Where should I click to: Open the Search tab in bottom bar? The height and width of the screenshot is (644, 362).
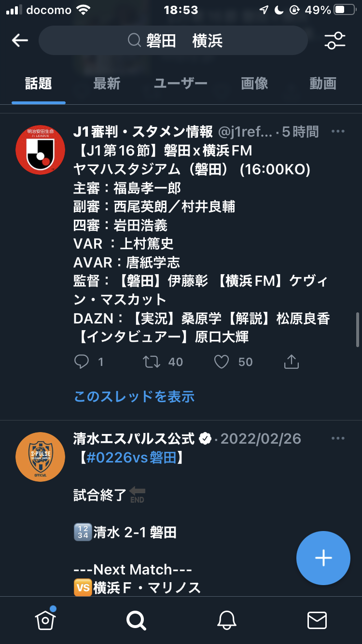[136, 620]
